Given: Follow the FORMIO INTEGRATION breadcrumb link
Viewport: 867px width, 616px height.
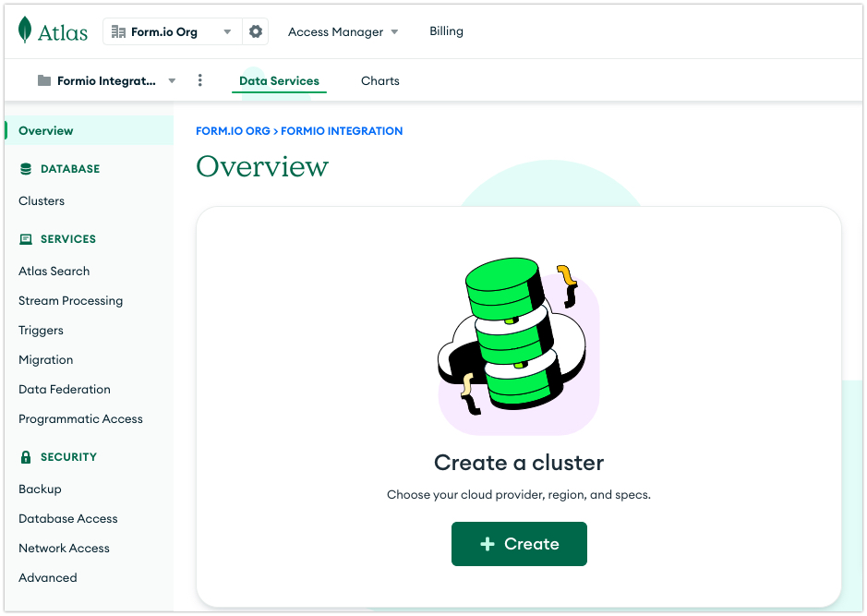Looking at the screenshot, I should tap(342, 131).
